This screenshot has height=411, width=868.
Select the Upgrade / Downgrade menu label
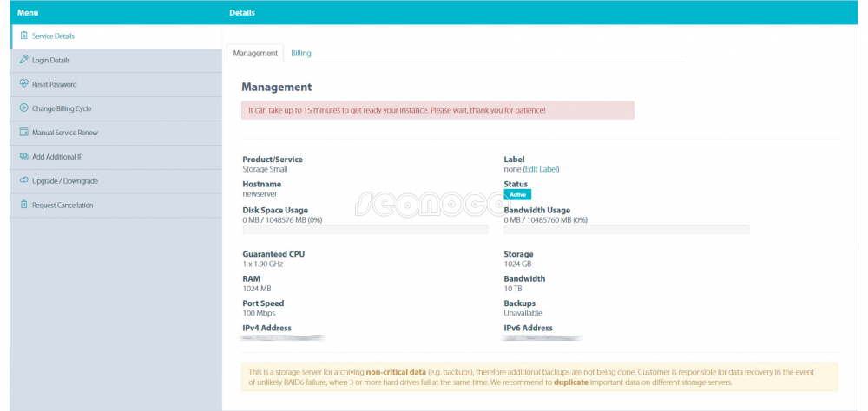[65, 181]
